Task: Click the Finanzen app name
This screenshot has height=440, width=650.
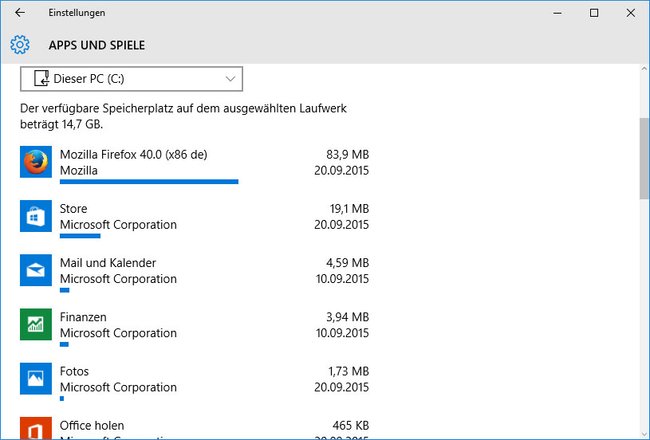Action: tap(83, 317)
